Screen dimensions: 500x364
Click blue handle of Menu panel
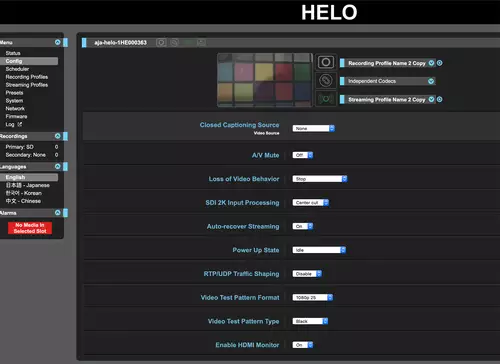[x=65, y=42]
